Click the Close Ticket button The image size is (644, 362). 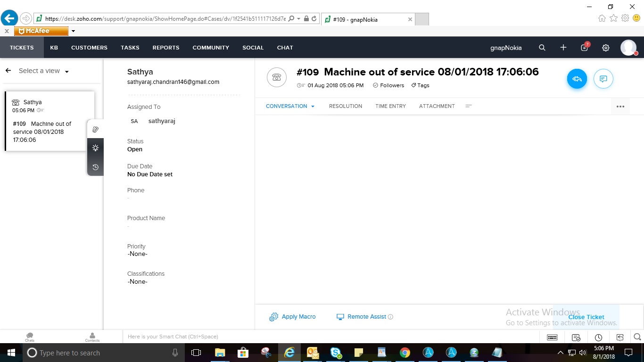pyautogui.click(x=586, y=317)
